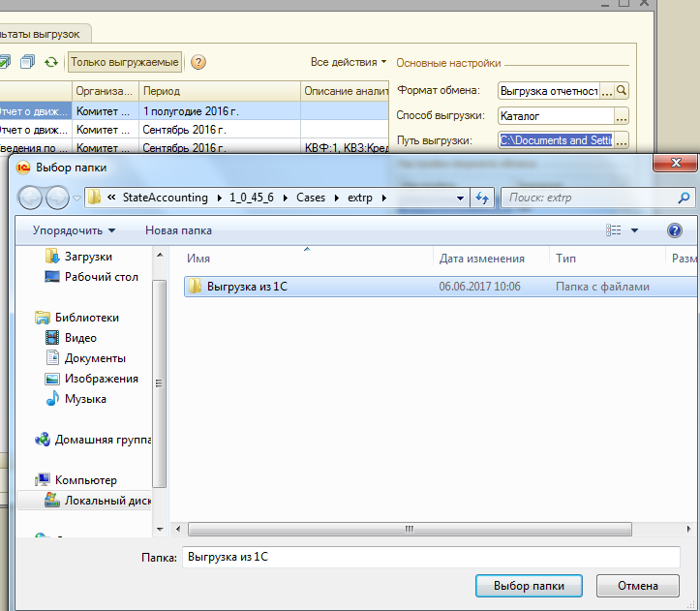The height and width of the screenshot is (611, 700).
Task: Open the Упорядочить menu
Action: click(x=74, y=230)
